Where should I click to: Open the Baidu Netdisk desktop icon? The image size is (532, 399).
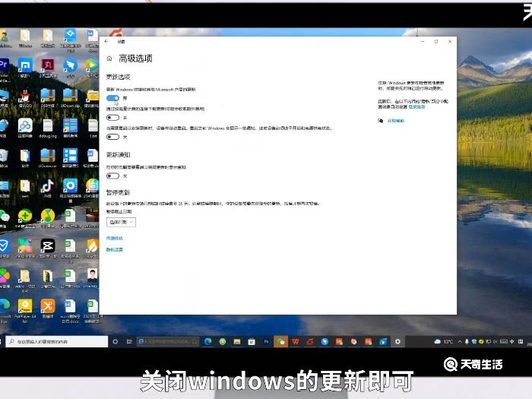[25, 126]
